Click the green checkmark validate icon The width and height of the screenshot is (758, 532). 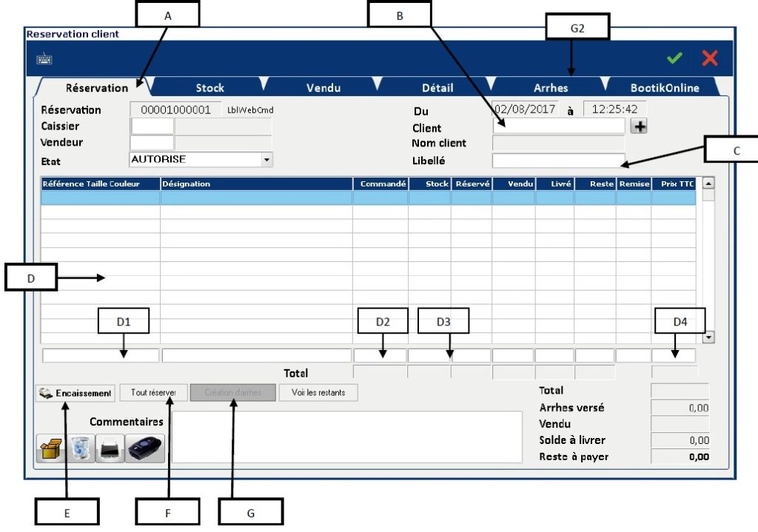[x=674, y=58]
